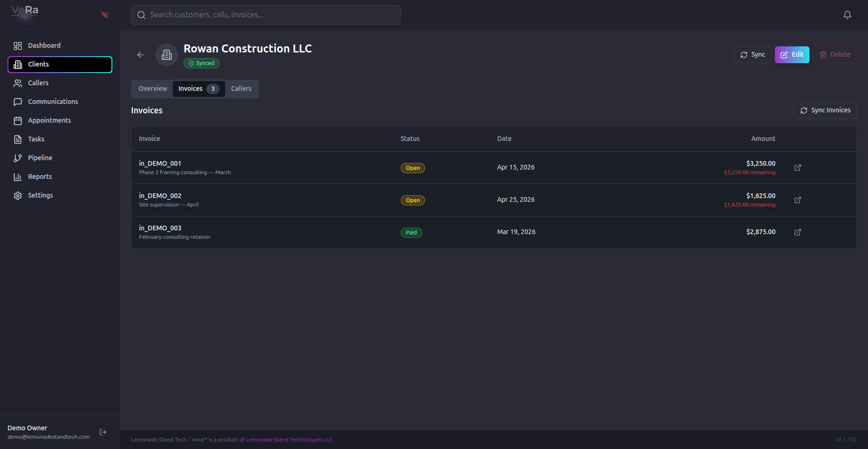868x449 pixels.
Task: Click 'Phase 2 framing consulting — March' description
Action: pyautogui.click(x=185, y=173)
